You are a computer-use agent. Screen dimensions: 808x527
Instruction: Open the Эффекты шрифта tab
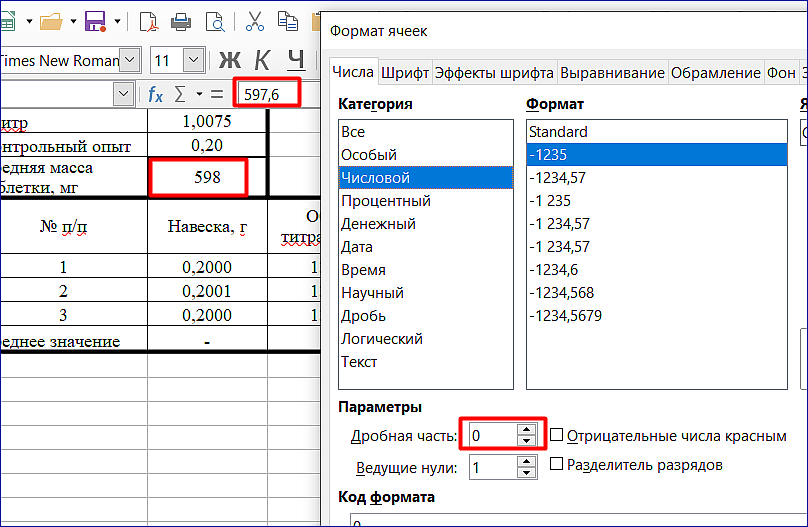click(494, 74)
